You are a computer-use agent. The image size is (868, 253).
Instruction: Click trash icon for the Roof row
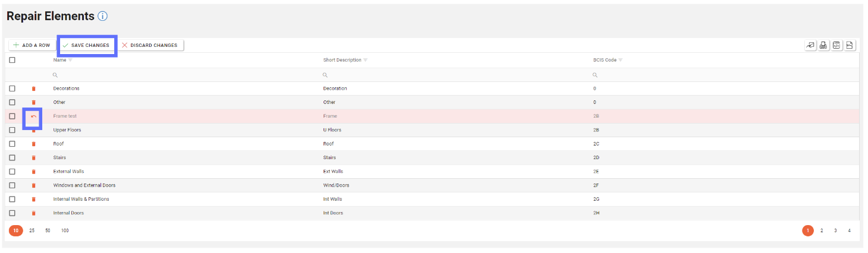(x=33, y=144)
